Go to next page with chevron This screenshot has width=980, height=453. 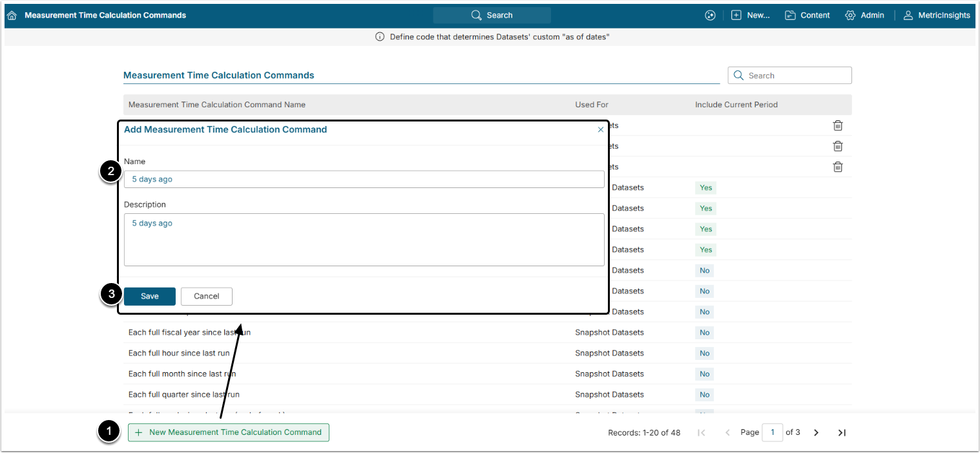pyautogui.click(x=816, y=432)
